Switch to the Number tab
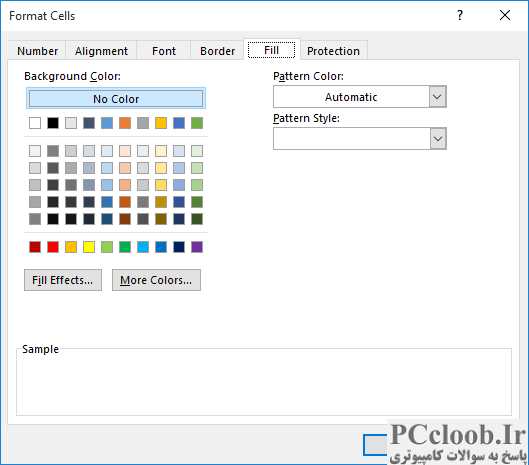529x465 pixels. pos(37,51)
